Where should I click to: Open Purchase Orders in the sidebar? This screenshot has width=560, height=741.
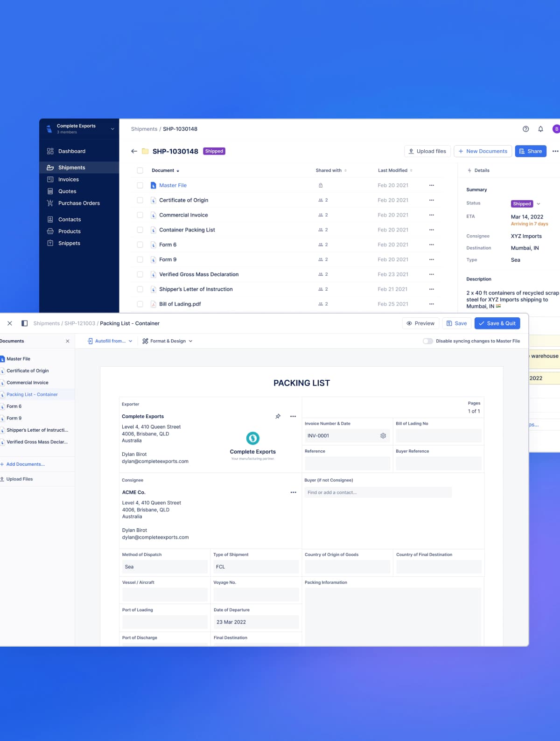[x=79, y=203]
